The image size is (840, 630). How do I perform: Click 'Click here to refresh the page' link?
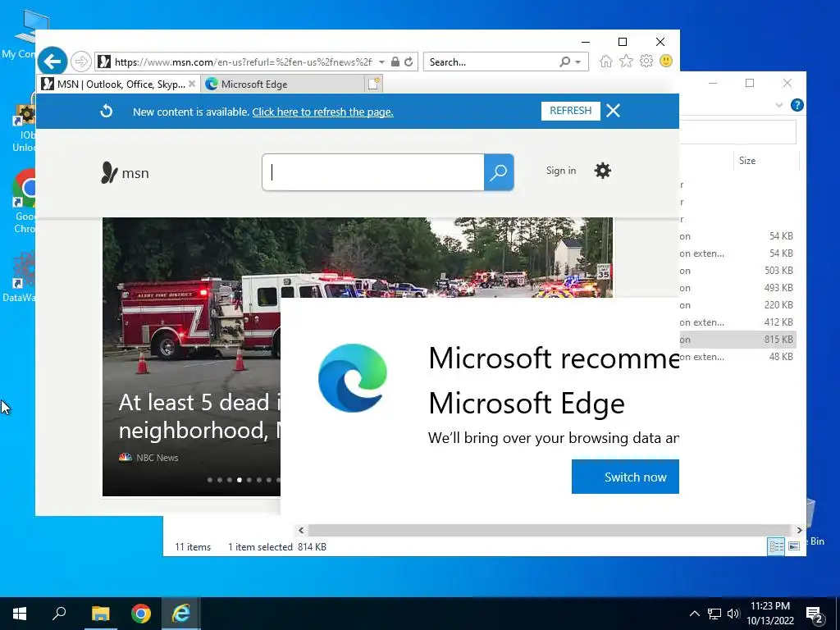click(x=322, y=112)
